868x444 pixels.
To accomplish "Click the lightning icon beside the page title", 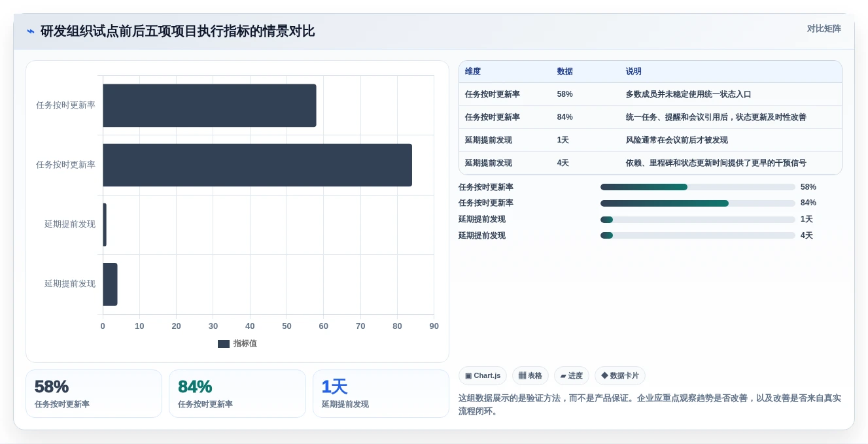I will pos(31,31).
